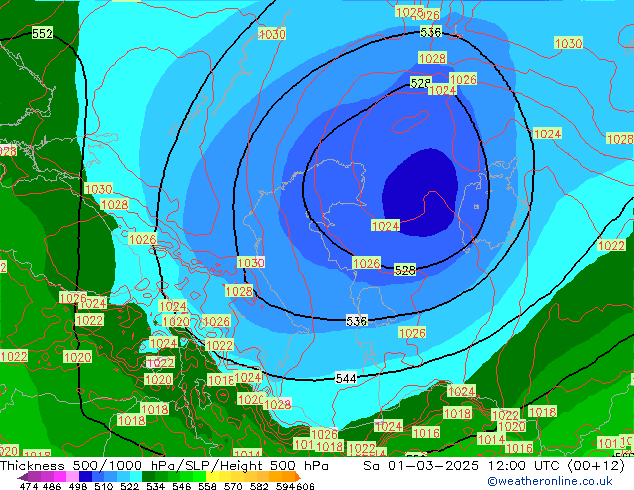The height and width of the screenshot is (490, 634).
Task: Click the 1024 label just below dark blue core
Action: tap(385, 226)
